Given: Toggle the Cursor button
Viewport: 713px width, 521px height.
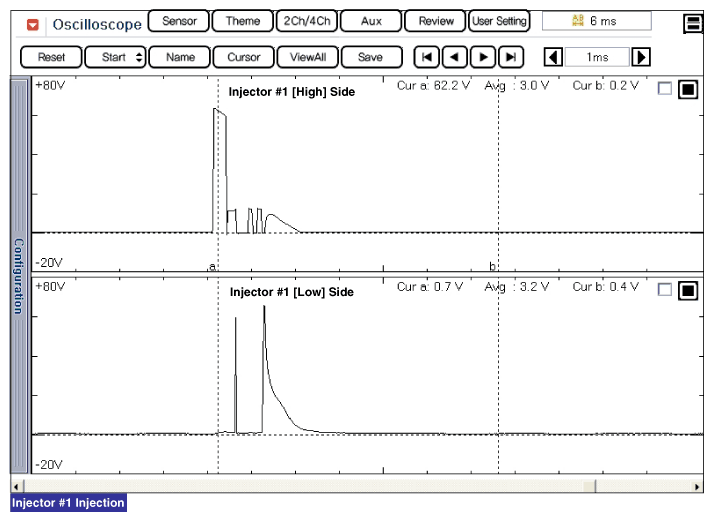Looking at the screenshot, I should coord(243,57).
